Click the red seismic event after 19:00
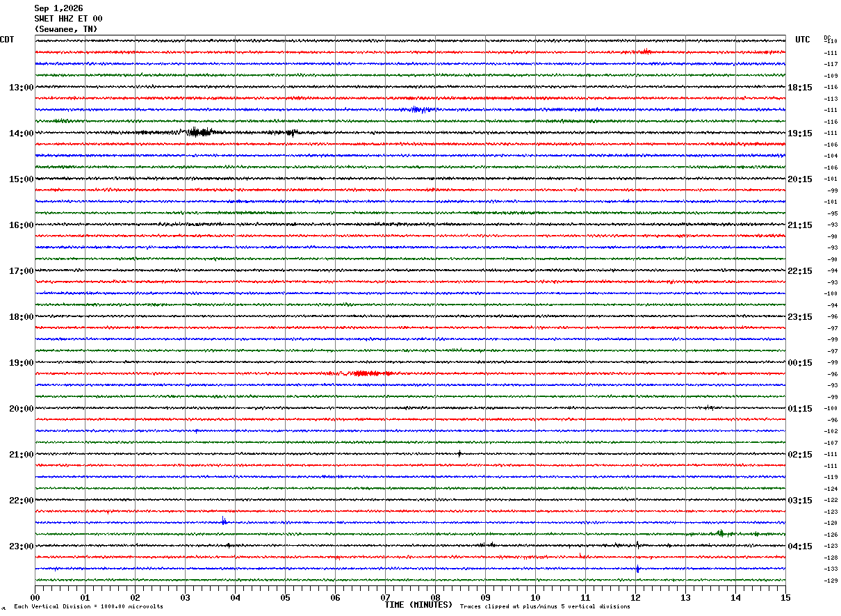This screenshot has width=841, height=616. [371, 373]
